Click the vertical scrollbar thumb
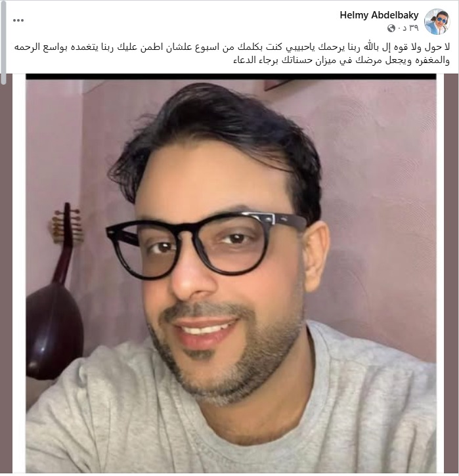This screenshot has height=476, width=459. pyautogui.click(x=3, y=43)
